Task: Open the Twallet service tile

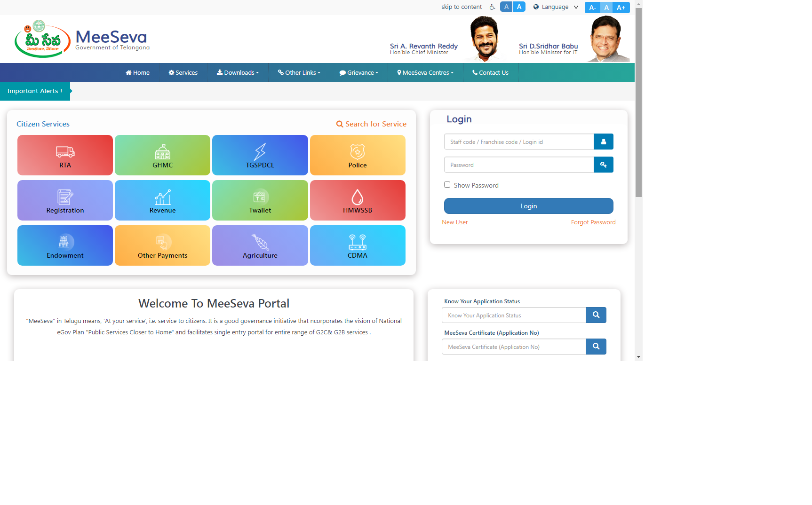Action: coord(260,200)
